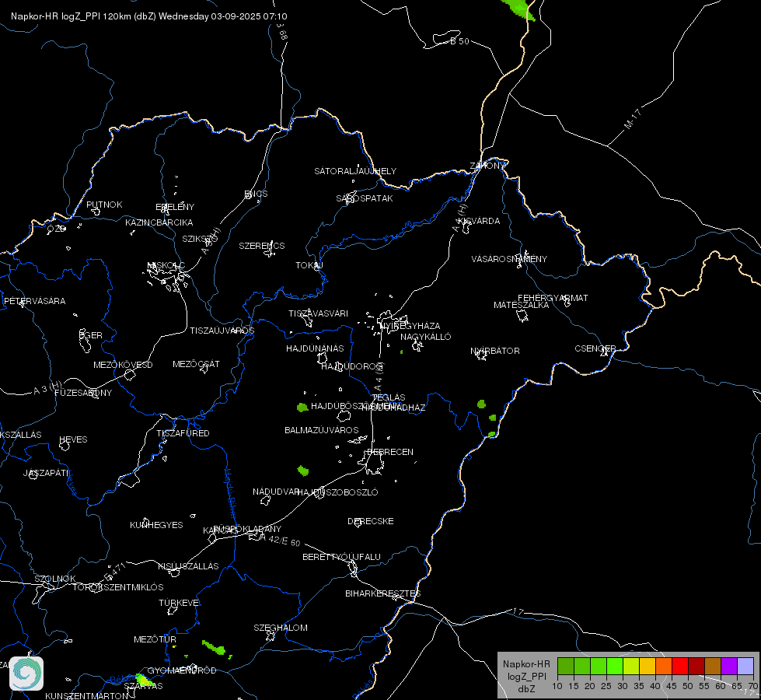Click the 'Napkor-HR' label in the legend box
Viewport: 761px width, 700px height.
pos(526,664)
